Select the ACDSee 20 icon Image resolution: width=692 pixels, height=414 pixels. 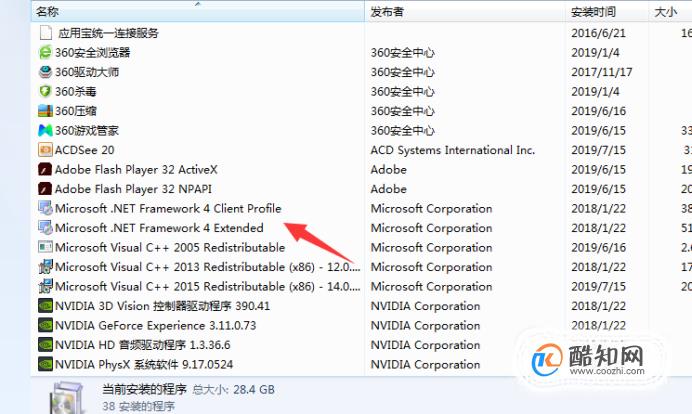tap(45, 150)
